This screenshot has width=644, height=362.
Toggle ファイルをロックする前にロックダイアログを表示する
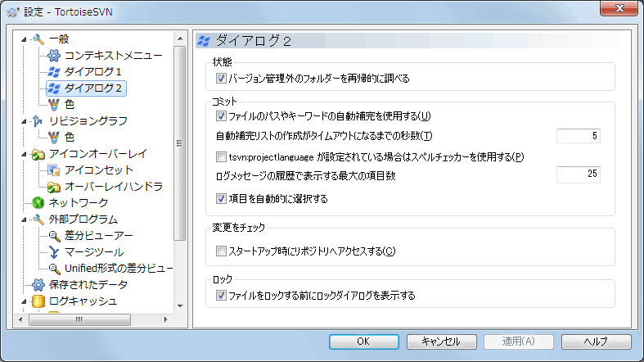tap(221, 295)
